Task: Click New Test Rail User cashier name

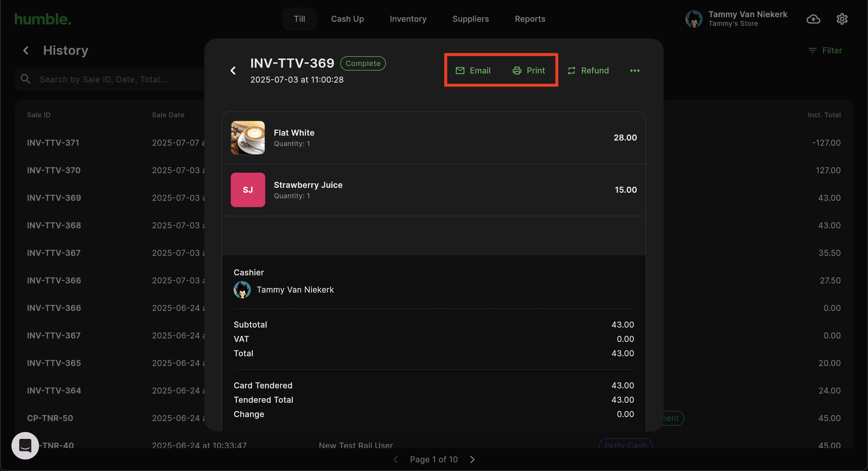Action: 356,445
